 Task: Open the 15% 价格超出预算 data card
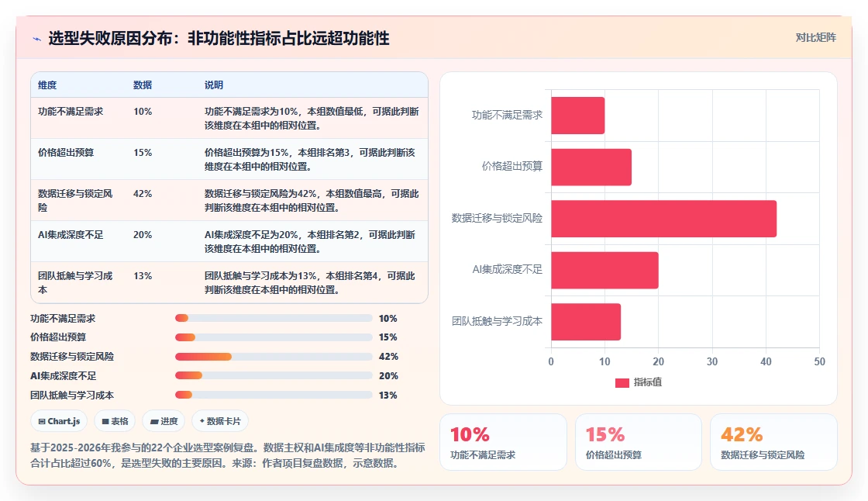click(639, 442)
